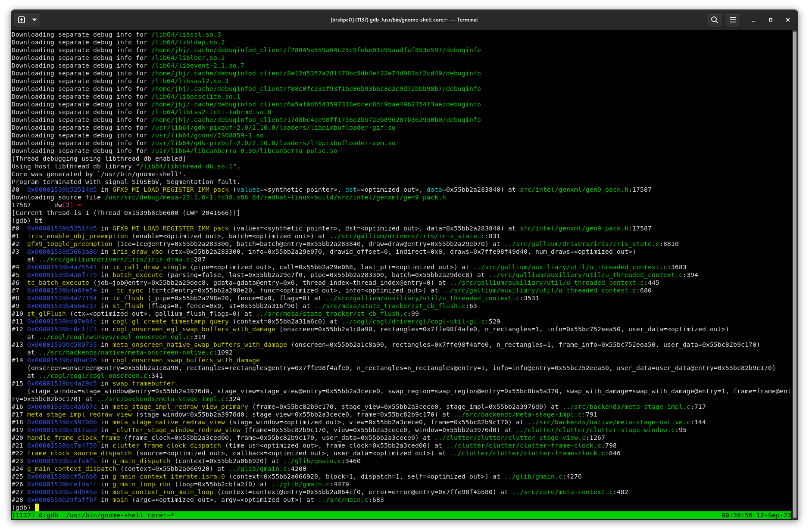Image resolution: width=809 pixels, height=532 pixels.
Task: Click tc_batch_execute in frame #6
Action: tap(58, 283)
